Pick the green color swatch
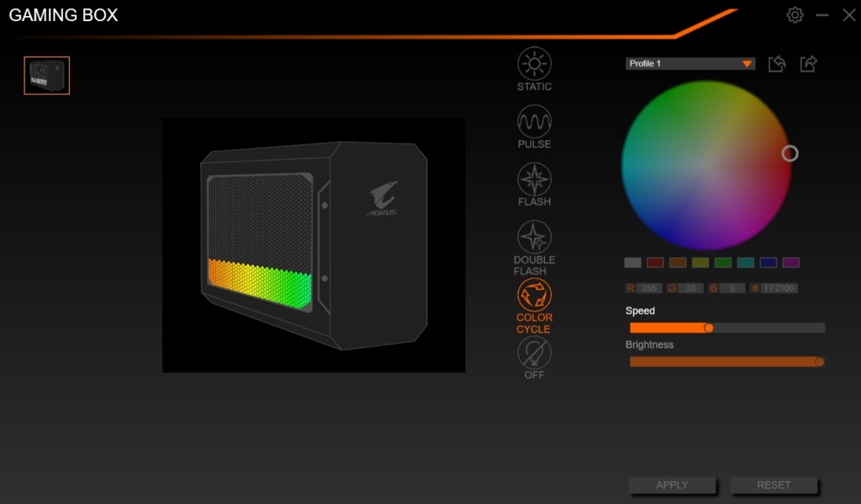Screen dimensions: 861x504 coord(722,263)
